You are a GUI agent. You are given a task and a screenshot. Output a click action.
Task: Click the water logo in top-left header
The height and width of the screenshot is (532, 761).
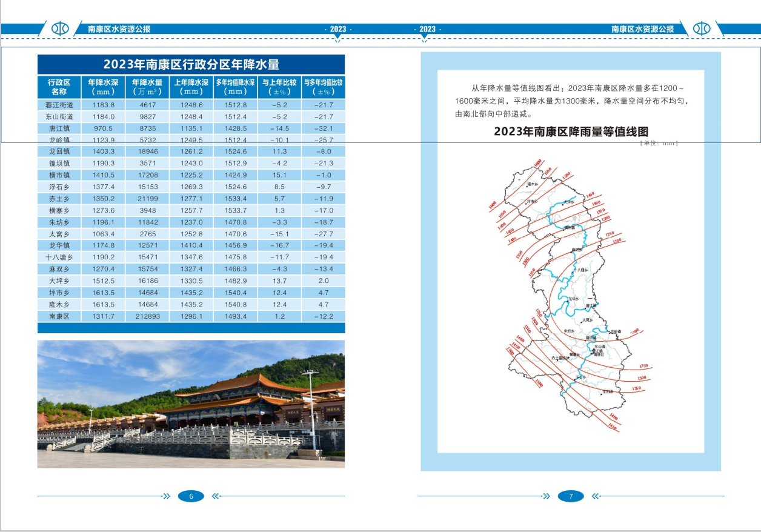[x=60, y=28]
